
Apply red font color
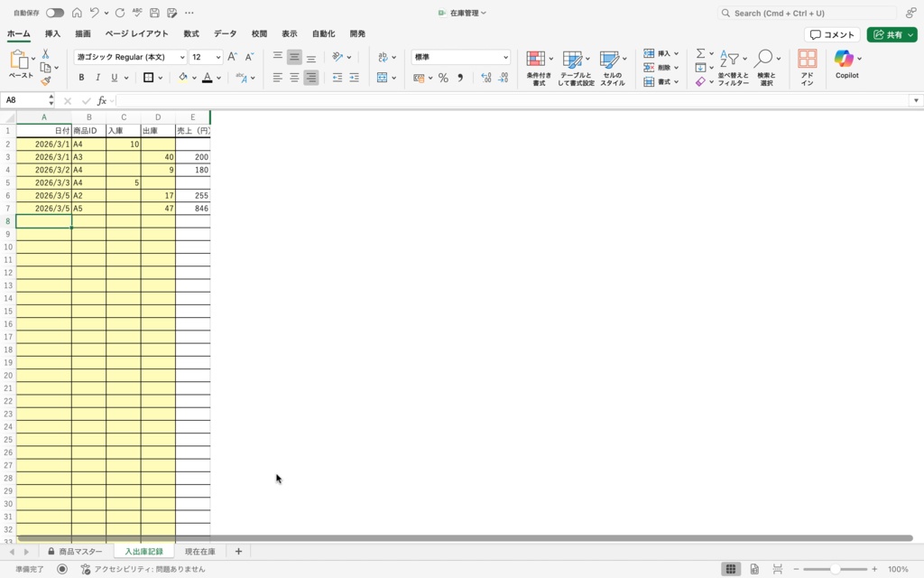pos(208,78)
